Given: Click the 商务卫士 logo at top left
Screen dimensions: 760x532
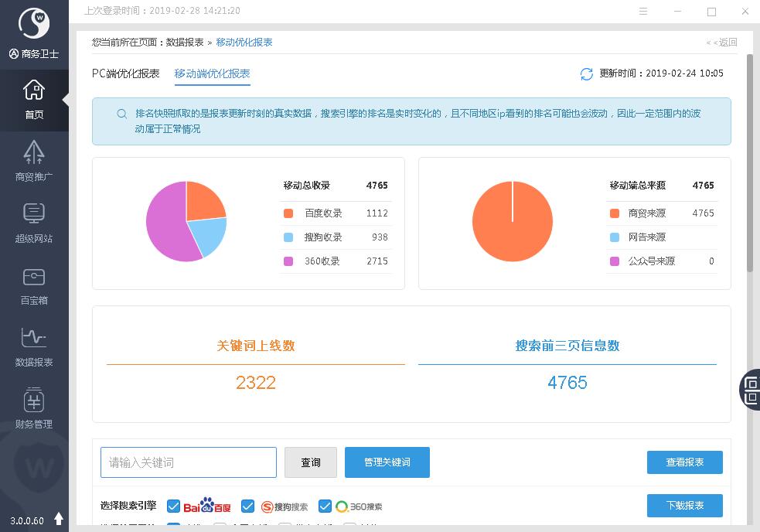Looking at the screenshot, I should click(x=34, y=25).
